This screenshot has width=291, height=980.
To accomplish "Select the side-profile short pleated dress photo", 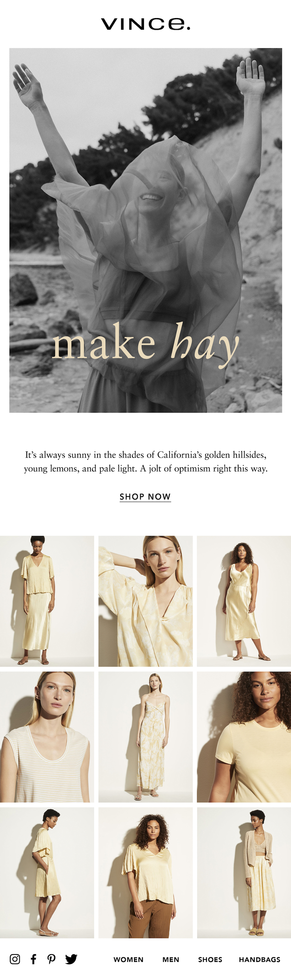I will pyautogui.click(x=47, y=873).
